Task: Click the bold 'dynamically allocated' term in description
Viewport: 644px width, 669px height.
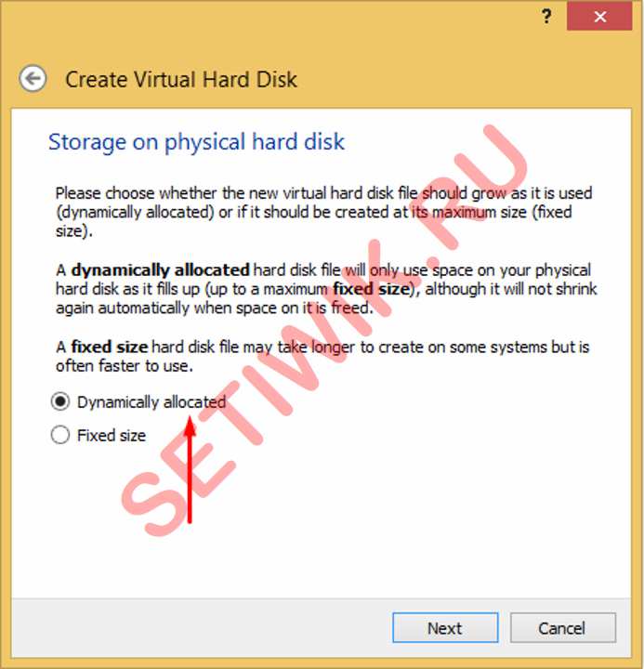Action: (161, 270)
